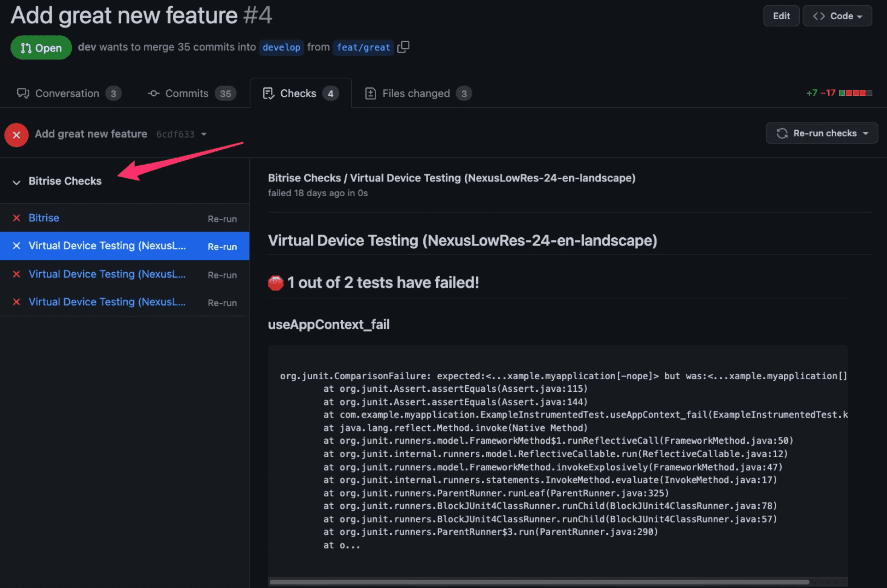Click the Files changed diff icon
Image resolution: width=887 pixels, height=588 pixels.
click(x=370, y=93)
